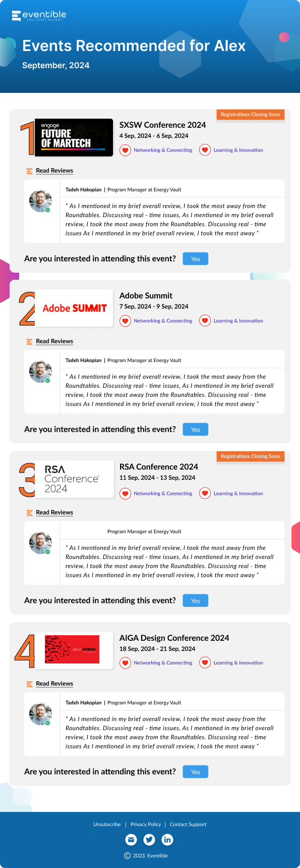The height and width of the screenshot is (868, 300).
Task: Click Yes for Adobe Summit event
Action: click(196, 430)
